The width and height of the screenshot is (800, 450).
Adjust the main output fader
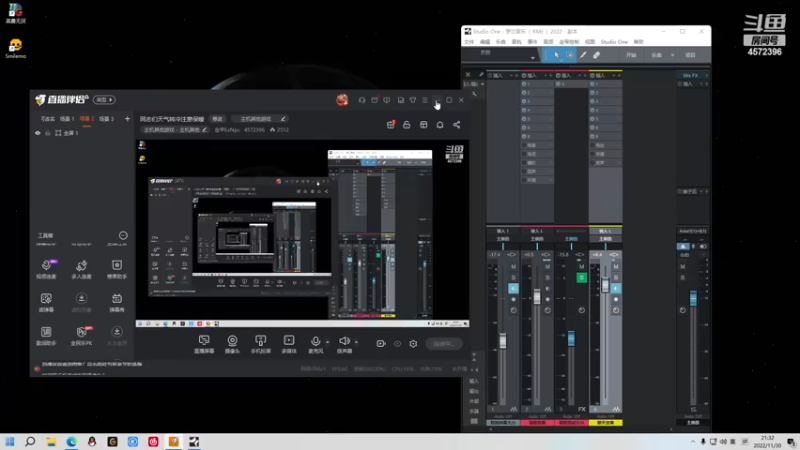693,298
